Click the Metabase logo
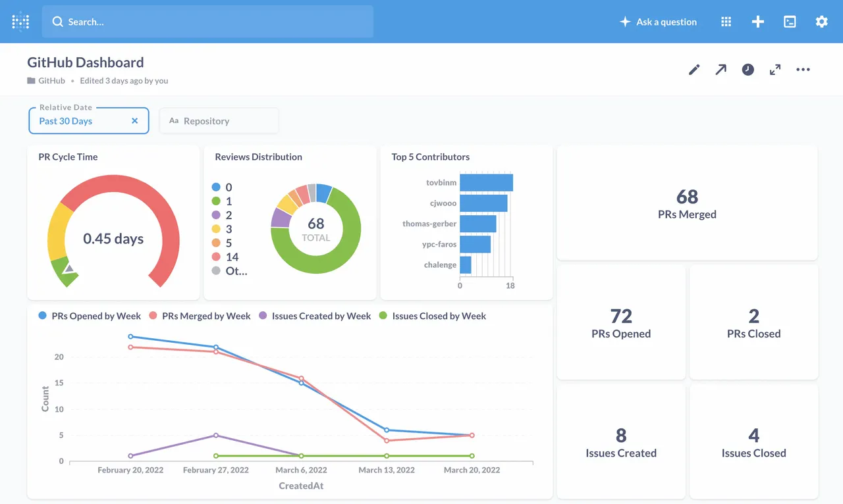This screenshot has height=504, width=843. [20, 21]
